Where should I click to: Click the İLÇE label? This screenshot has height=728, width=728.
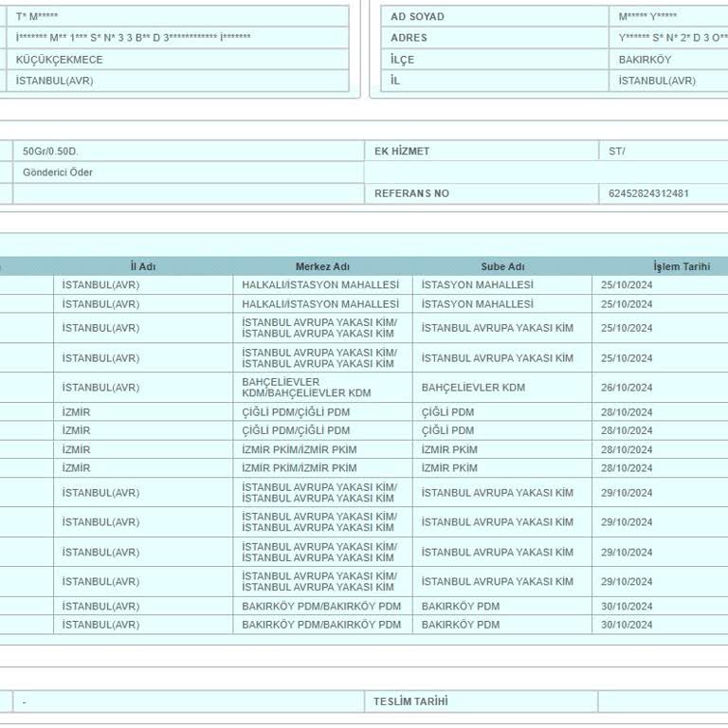point(402,60)
